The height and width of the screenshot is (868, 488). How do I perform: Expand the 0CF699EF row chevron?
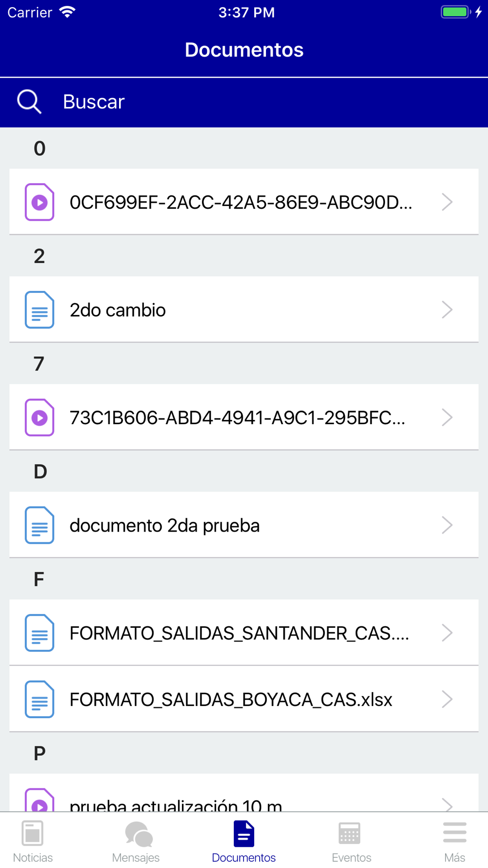(447, 202)
